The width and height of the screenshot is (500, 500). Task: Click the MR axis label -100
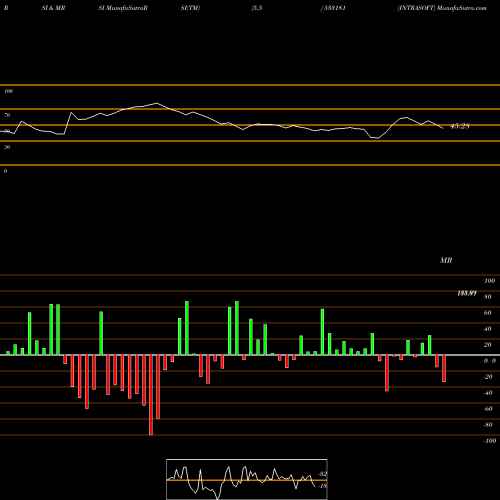click(490, 441)
